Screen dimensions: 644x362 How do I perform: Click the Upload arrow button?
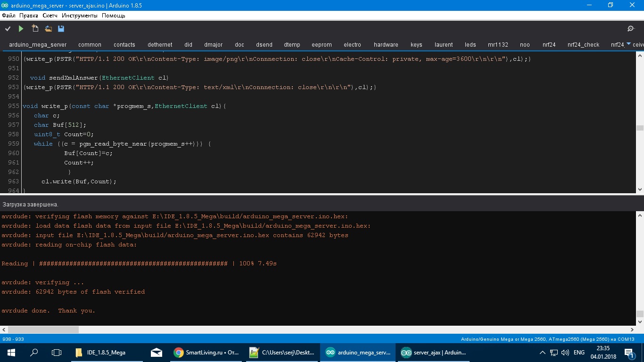click(21, 29)
